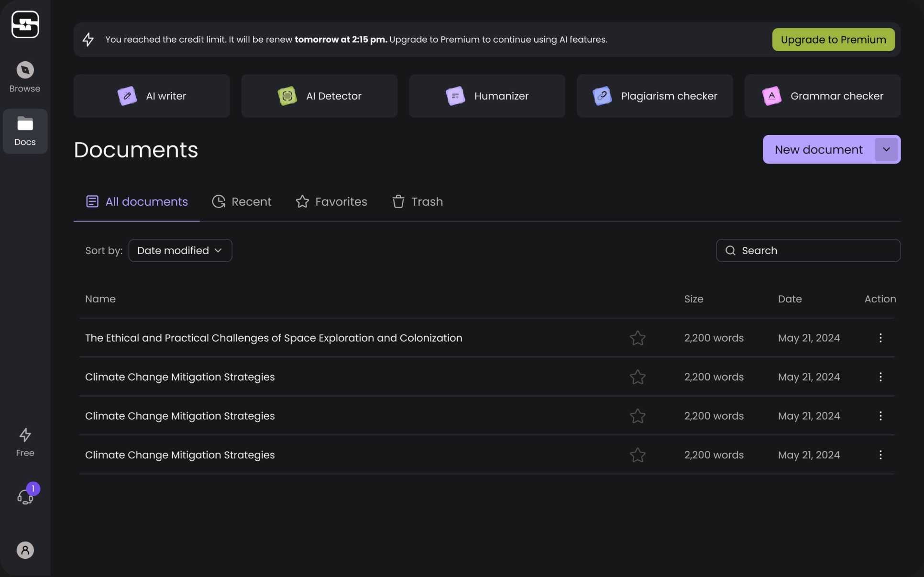The image size is (924, 577).
Task: Open the user profile avatar
Action: click(25, 550)
